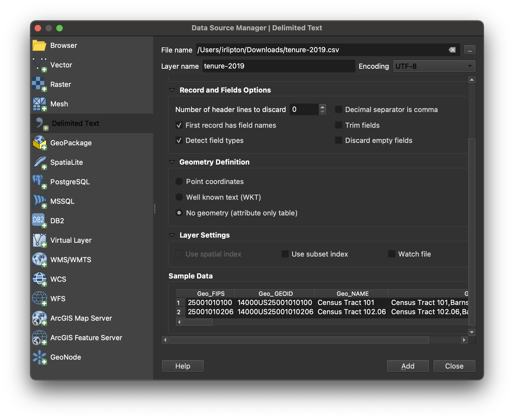
Task: Open the Virtual Layer icon
Action: tap(39, 240)
